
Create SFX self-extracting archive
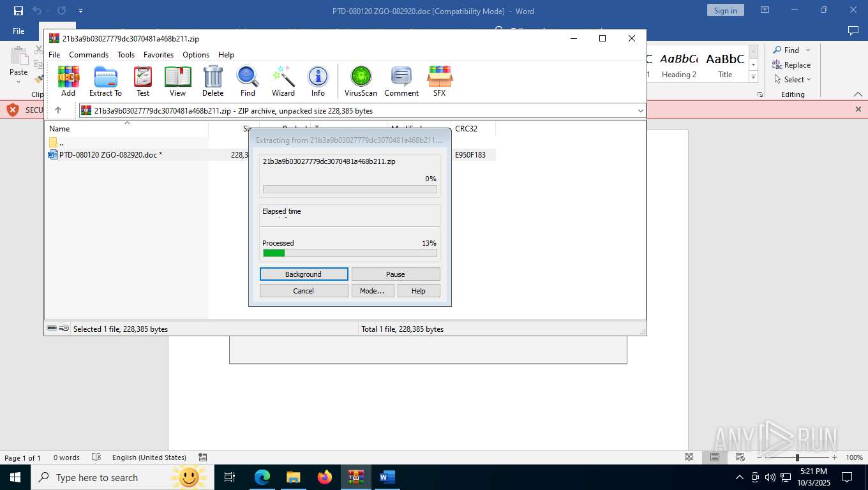440,81
